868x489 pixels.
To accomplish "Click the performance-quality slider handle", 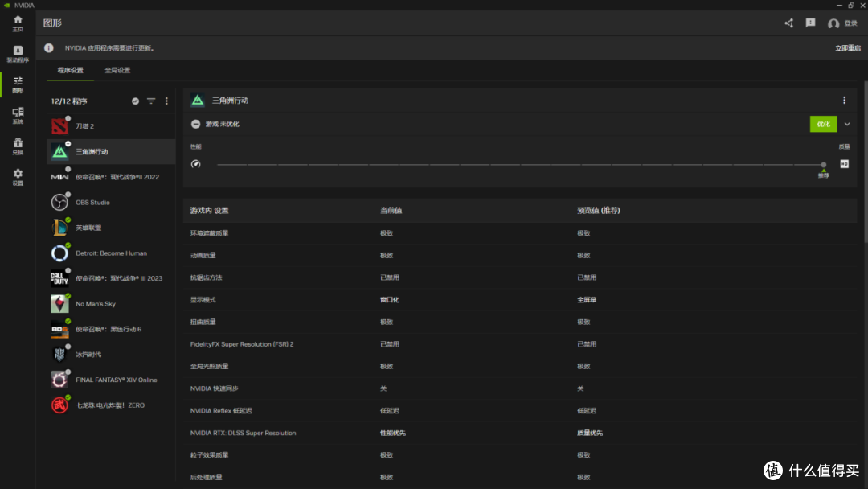I will (x=823, y=165).
